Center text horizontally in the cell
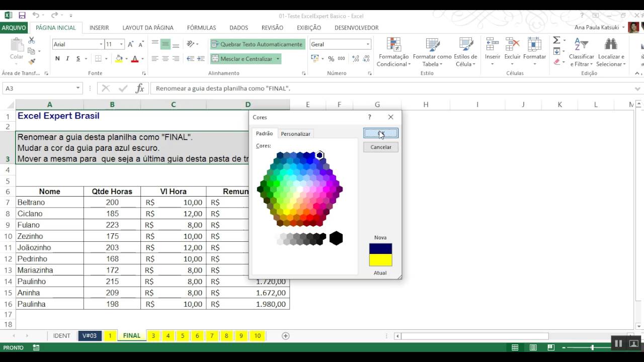 click(166, 59)
